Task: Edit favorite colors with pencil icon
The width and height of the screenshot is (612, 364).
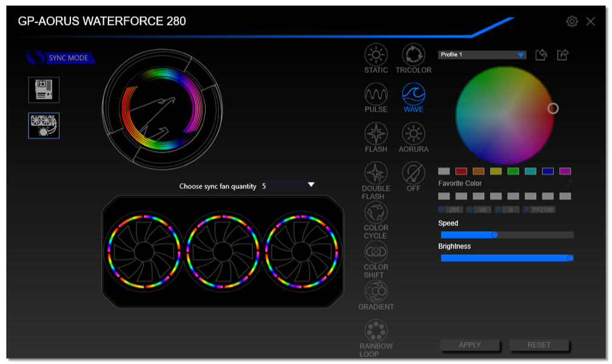Action: coord(568,183)
